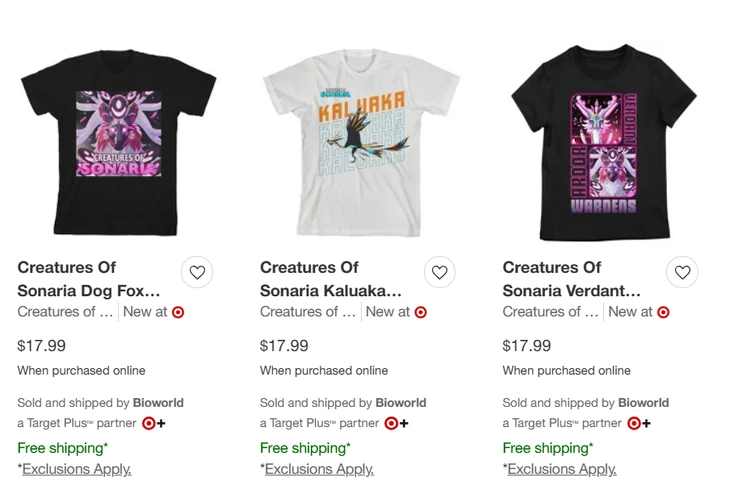Click the $17.99 price of the Verdant shirt

tap(526, 346)
